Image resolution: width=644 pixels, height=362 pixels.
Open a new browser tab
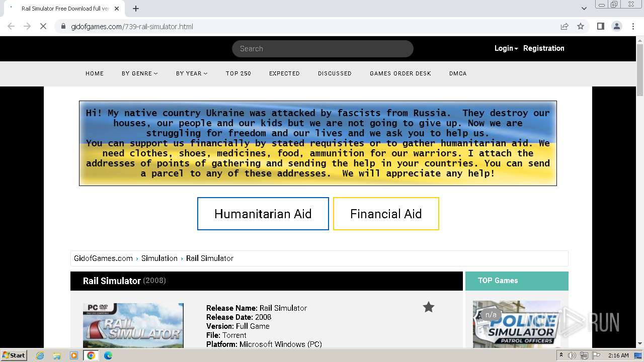tap(136, 9)
